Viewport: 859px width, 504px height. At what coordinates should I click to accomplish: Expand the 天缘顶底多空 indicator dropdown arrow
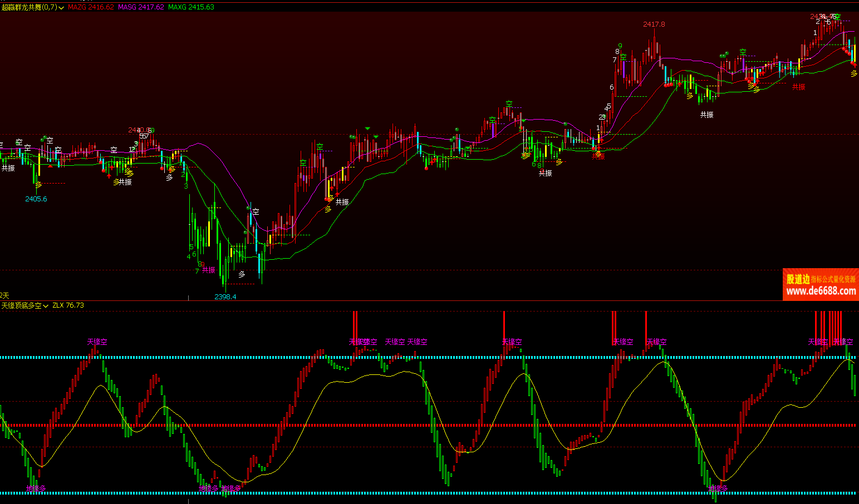pos(46,306)
